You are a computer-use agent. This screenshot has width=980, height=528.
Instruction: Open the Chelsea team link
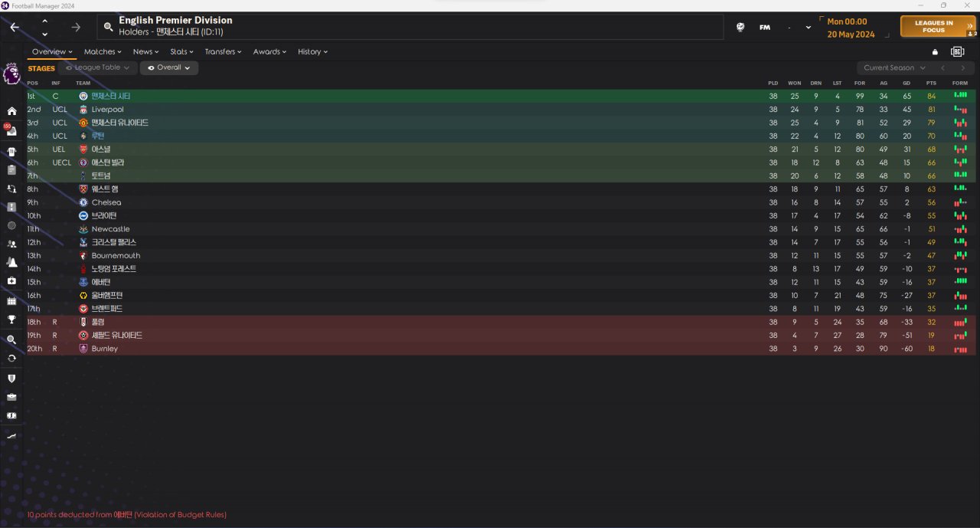(106, 202)
